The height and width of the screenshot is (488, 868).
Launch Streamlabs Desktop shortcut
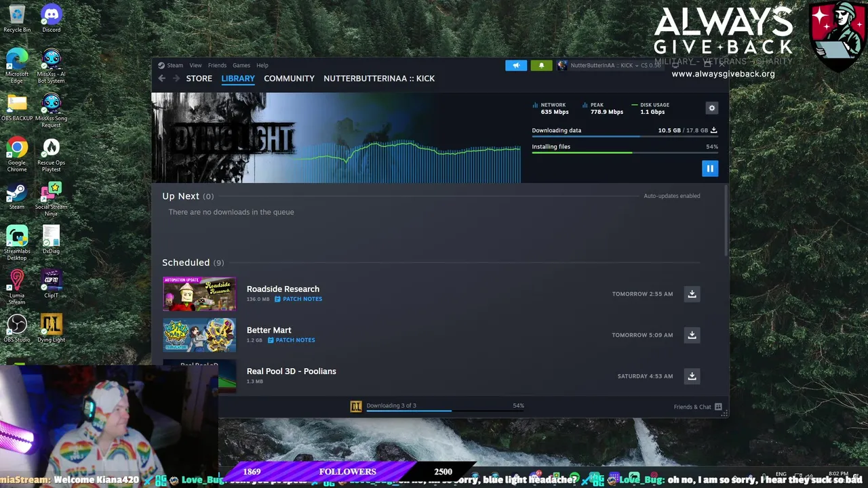coord(17,243)
